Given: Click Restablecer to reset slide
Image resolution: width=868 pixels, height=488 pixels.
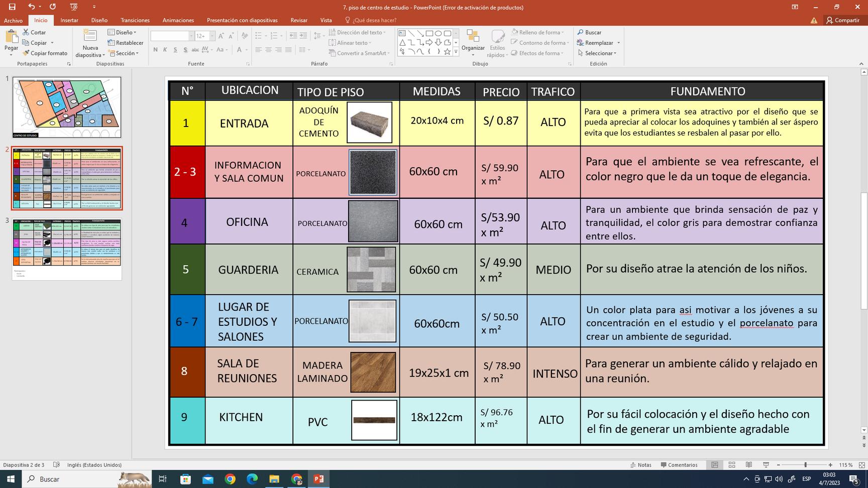Looking at the screenshot, I should [126, 43].
